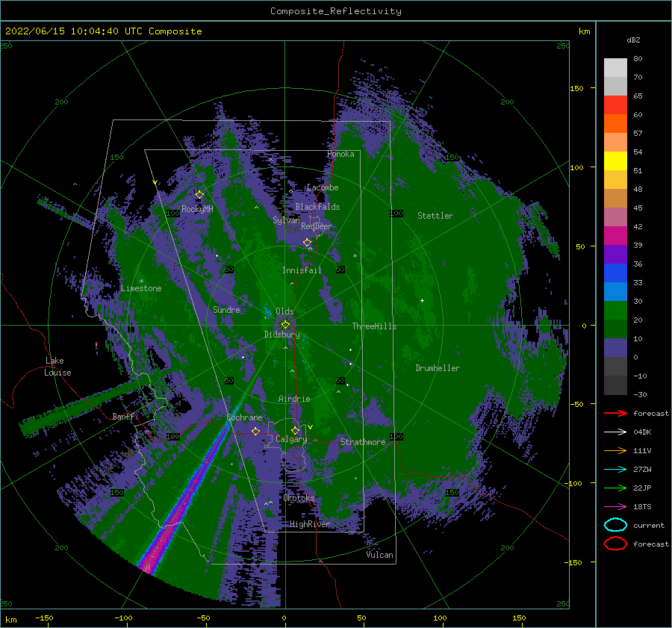Click the green 22JP arrow icon
Image resolution: width=672 pixels, height=628 pixels.
(615, 488)
